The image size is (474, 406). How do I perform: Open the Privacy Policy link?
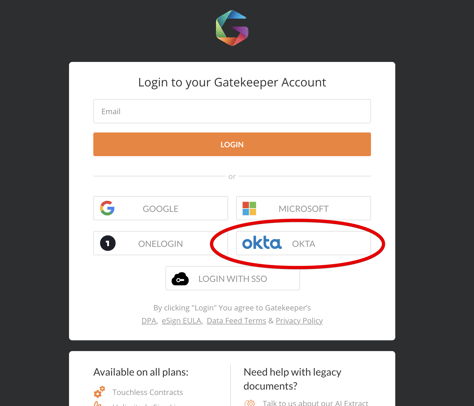[299, 321]
